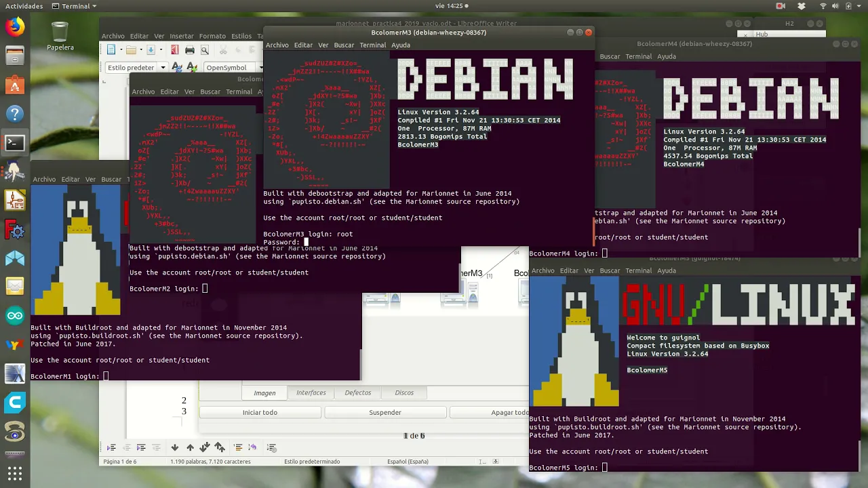
Task: Open the Help icon in the dock
Action: pyautogui.click(x=15, y=114)
